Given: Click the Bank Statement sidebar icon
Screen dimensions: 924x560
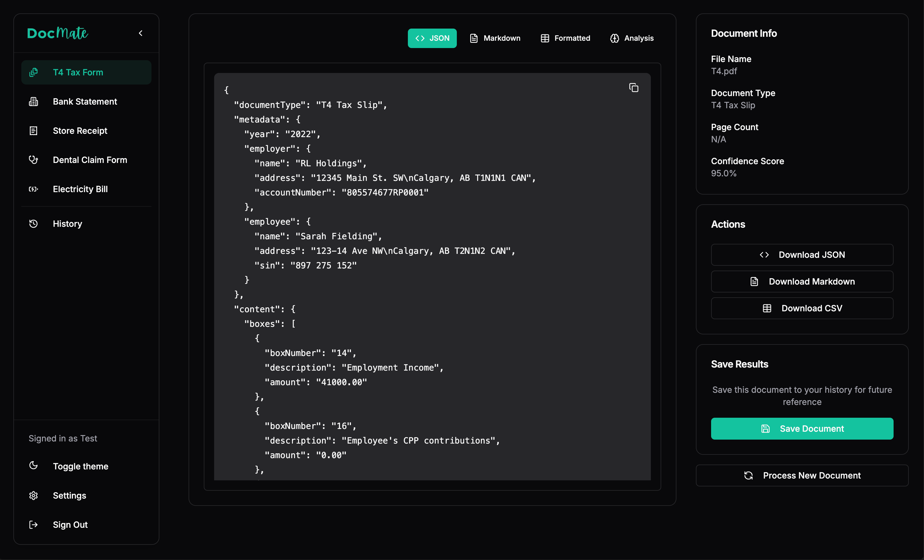Looking at the screenshot, I should (x=33, y=102).
